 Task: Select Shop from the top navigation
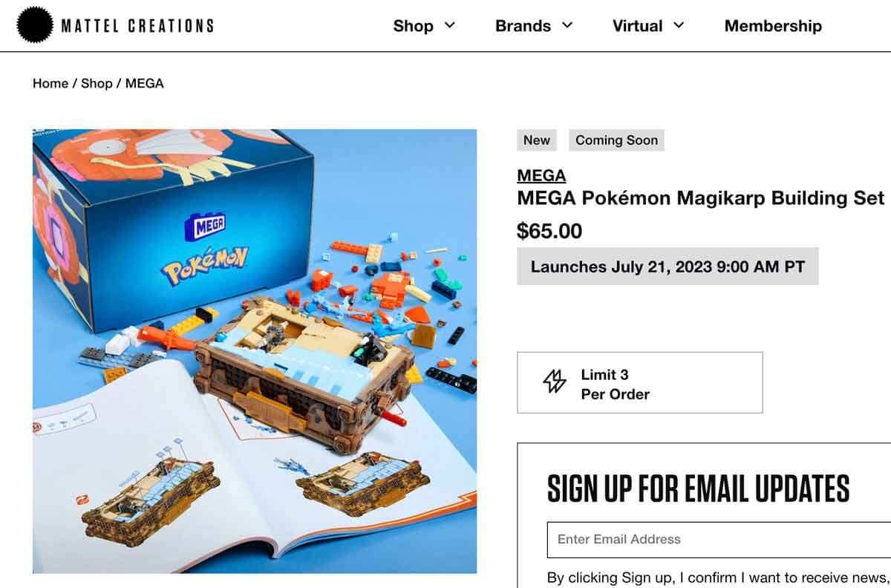pos(414,25)
